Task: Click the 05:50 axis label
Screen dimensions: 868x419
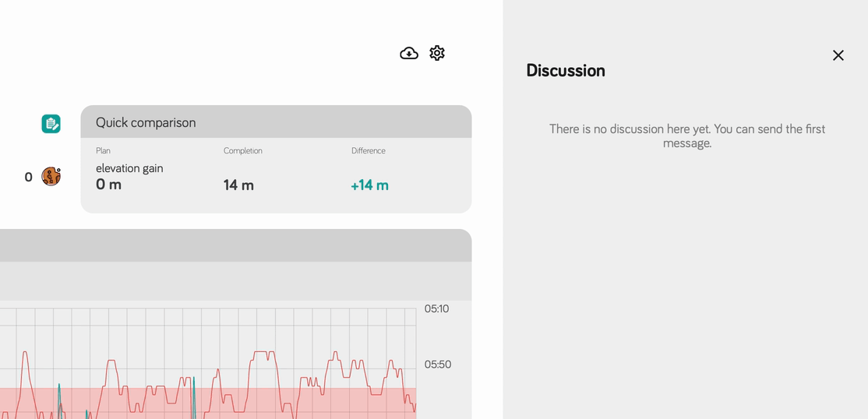Action: (437, 364)
